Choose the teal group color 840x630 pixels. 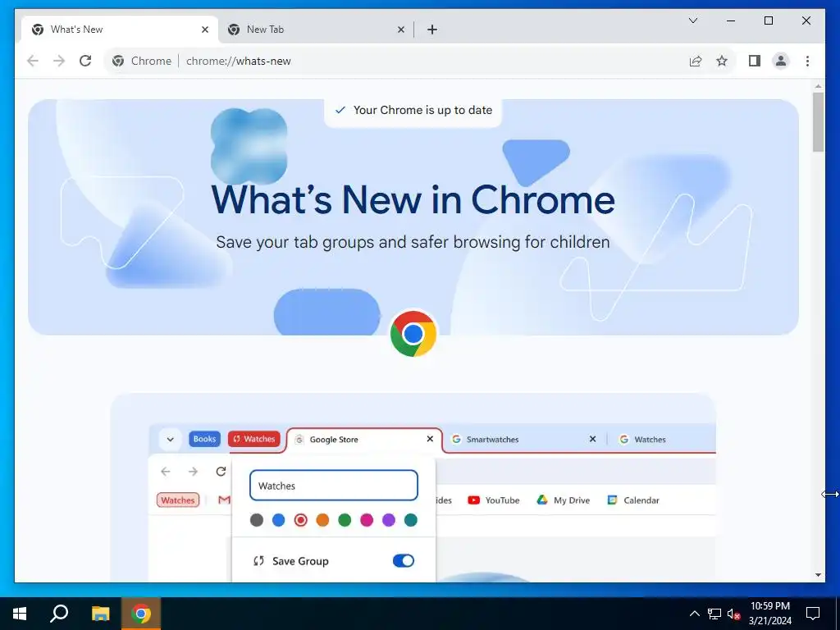click(x=411, y=519)
